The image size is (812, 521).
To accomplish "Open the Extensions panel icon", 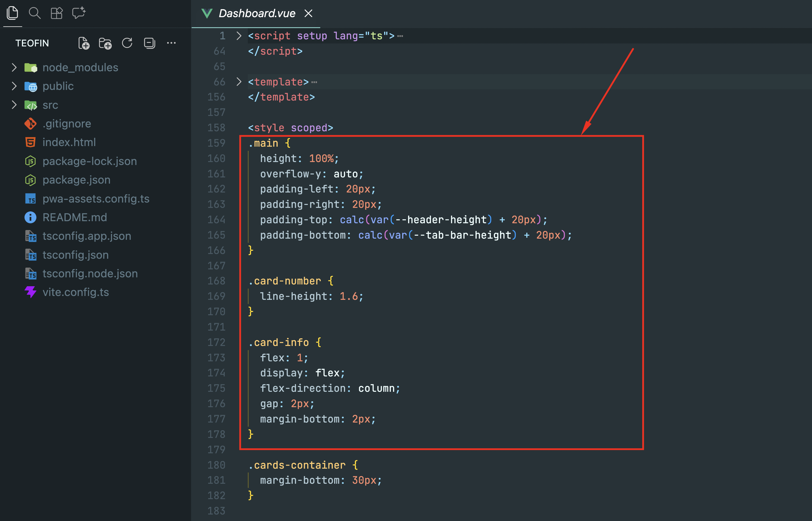I will coord(56,13).
